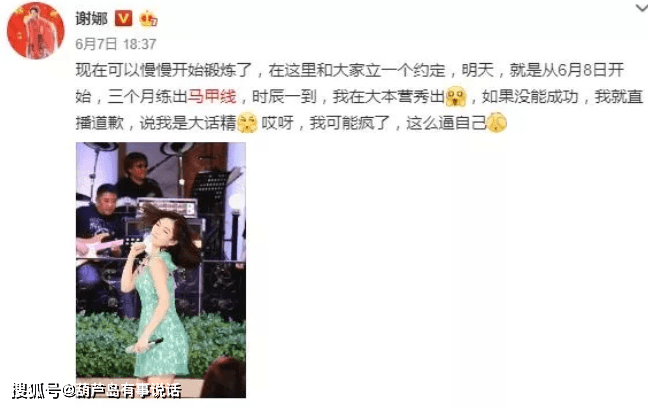Click the black music stand in photo
The image size is (648, 408).
[x=210, y=186]
